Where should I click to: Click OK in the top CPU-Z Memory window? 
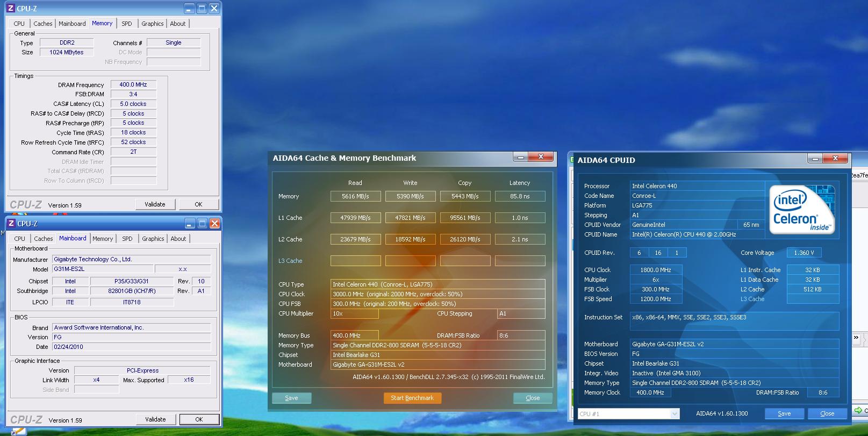[x=199, y=204]
